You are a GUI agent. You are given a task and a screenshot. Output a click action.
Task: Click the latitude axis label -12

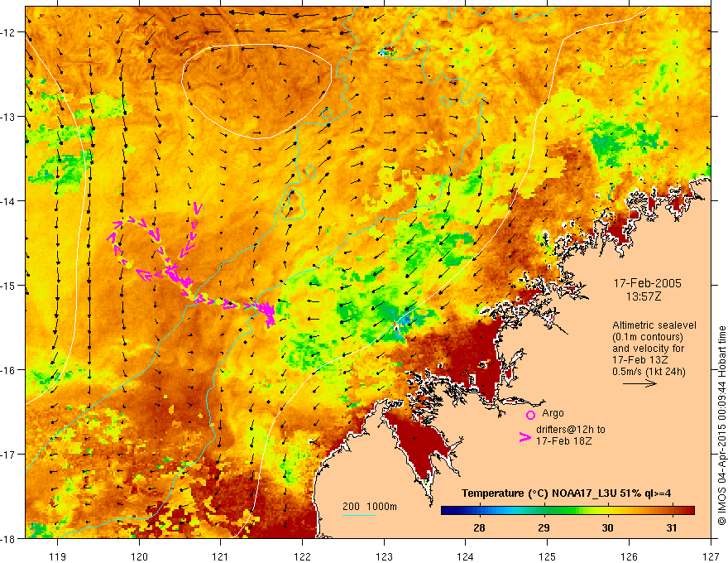click(x=8, y=32)
